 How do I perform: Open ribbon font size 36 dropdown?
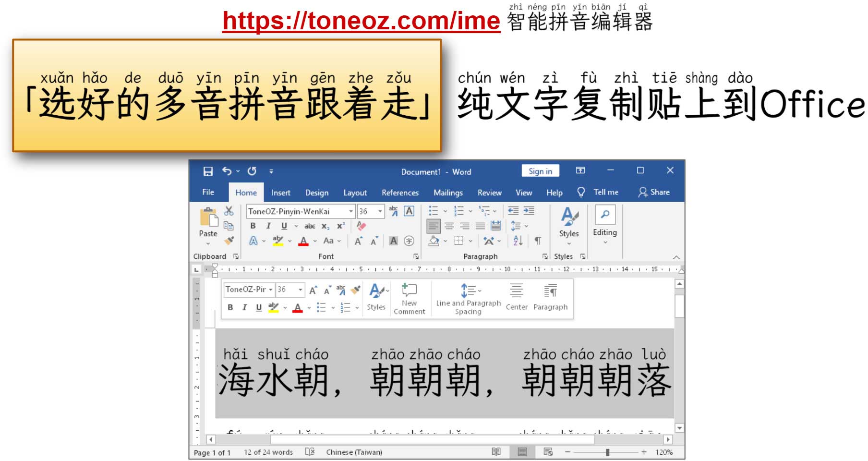click(x=380, y=211)
